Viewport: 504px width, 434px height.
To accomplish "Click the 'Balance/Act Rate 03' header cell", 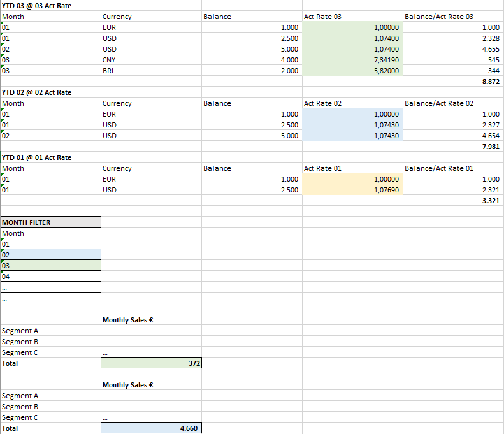I will point(453,17).
